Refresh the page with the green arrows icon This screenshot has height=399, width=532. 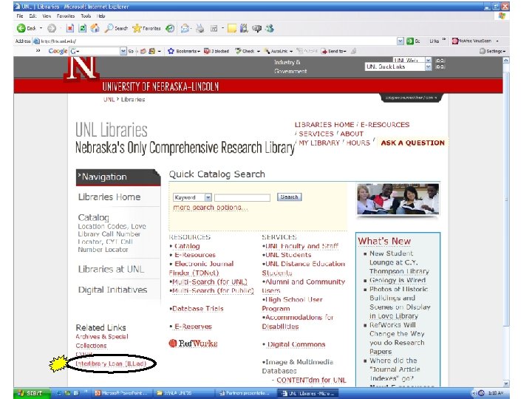[82, 28]
